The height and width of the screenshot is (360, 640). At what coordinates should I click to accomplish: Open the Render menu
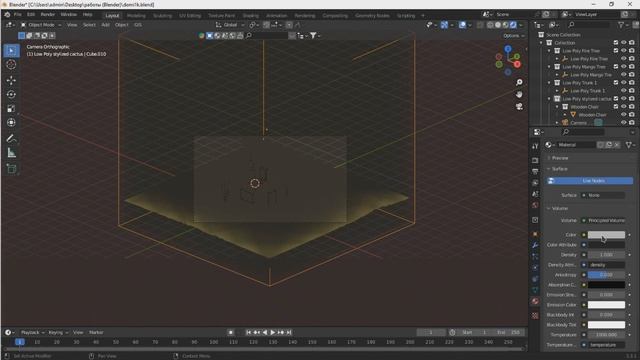(47, 14)
